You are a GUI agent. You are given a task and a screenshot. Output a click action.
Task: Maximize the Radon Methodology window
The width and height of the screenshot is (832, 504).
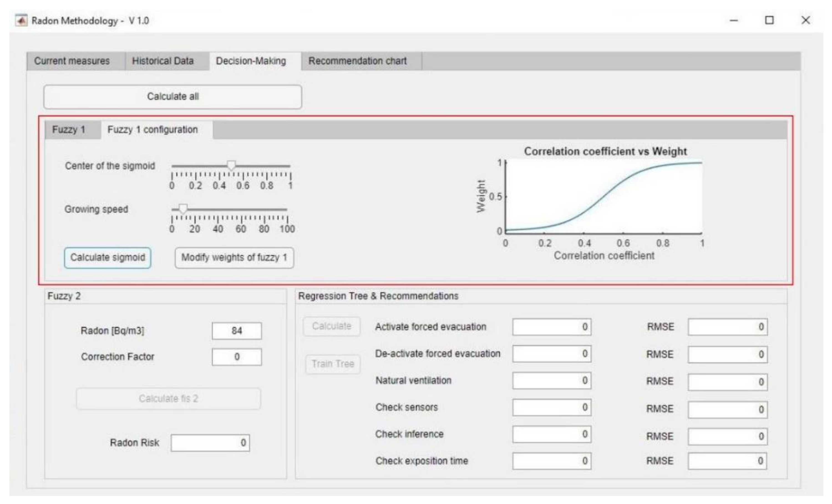[769, 21]
